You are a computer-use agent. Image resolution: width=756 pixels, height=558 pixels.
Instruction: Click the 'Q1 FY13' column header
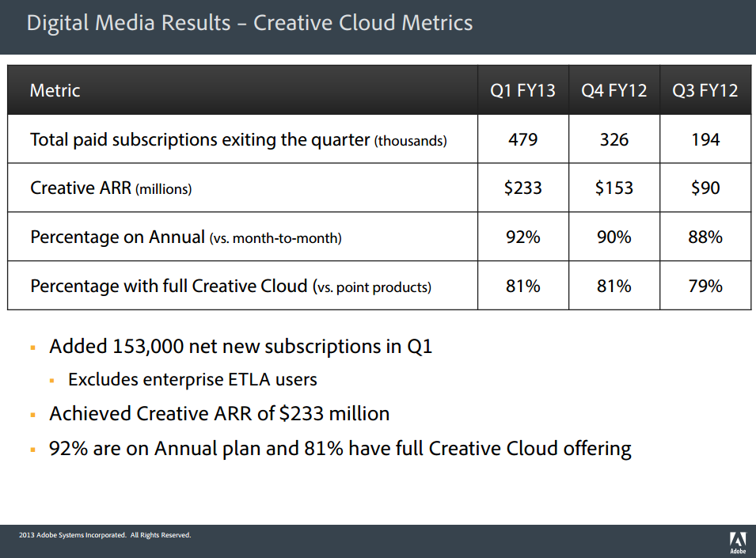click(x=522, y=90)
